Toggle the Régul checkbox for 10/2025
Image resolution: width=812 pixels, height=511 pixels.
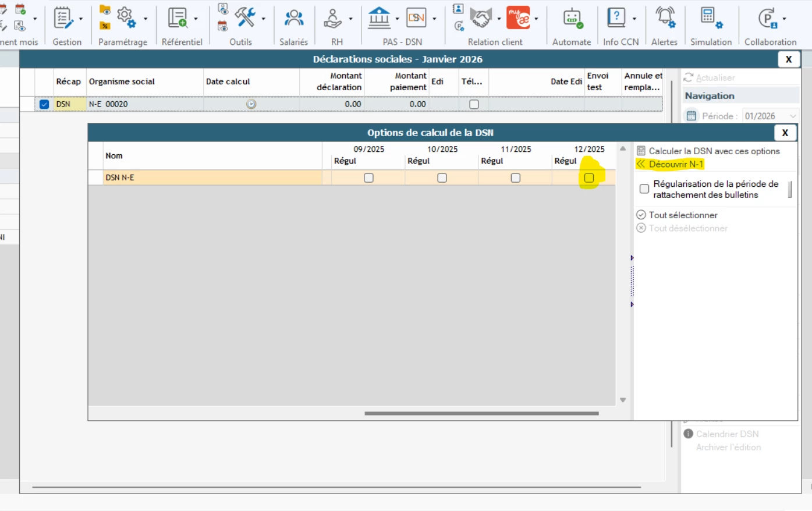pos(442,178)
